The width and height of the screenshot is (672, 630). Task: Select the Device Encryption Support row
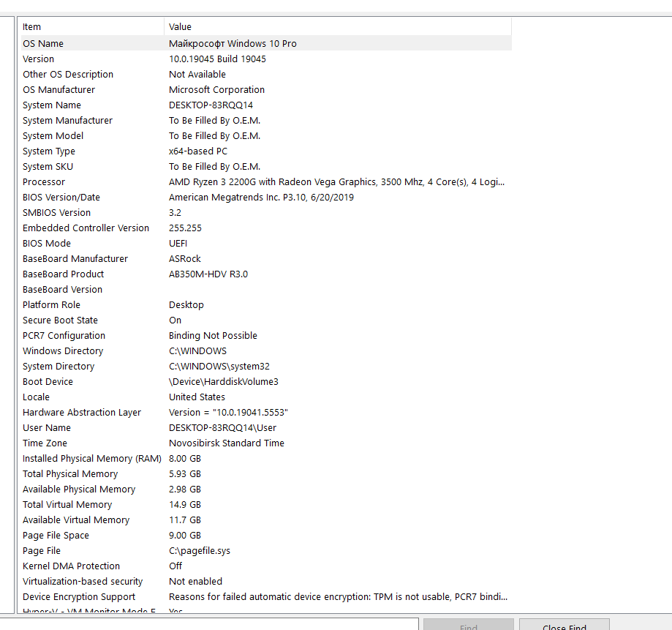266,597
